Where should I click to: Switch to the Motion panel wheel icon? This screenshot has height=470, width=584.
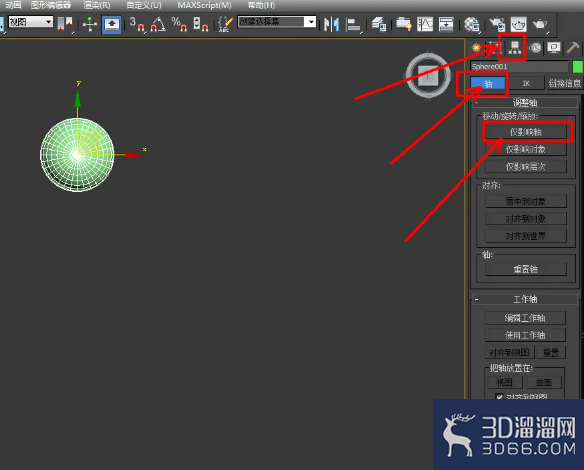535,48
